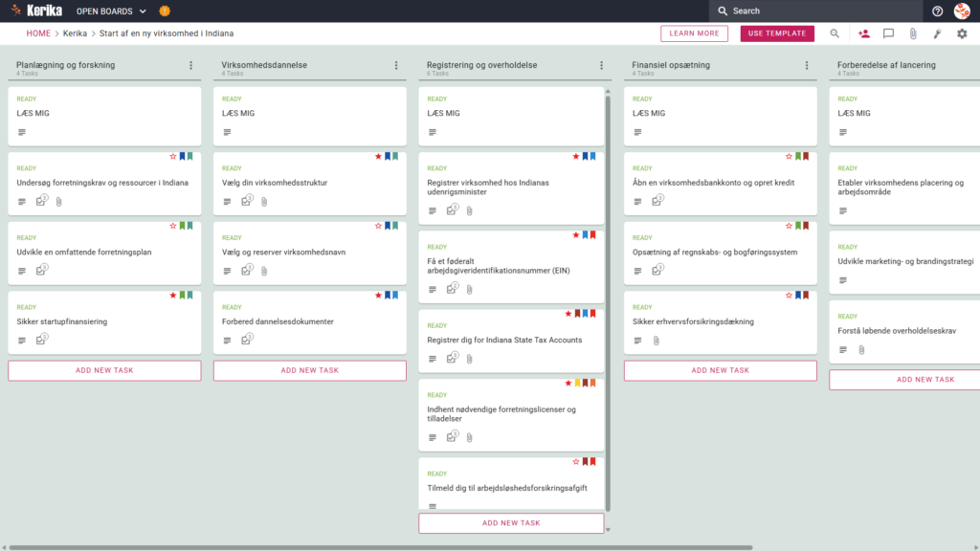This screenshot has width=980, height=551.
Task: Open attachment icon on Undersøg forretningskrav card
Action: pyautogui.click(x=58, y=202)
